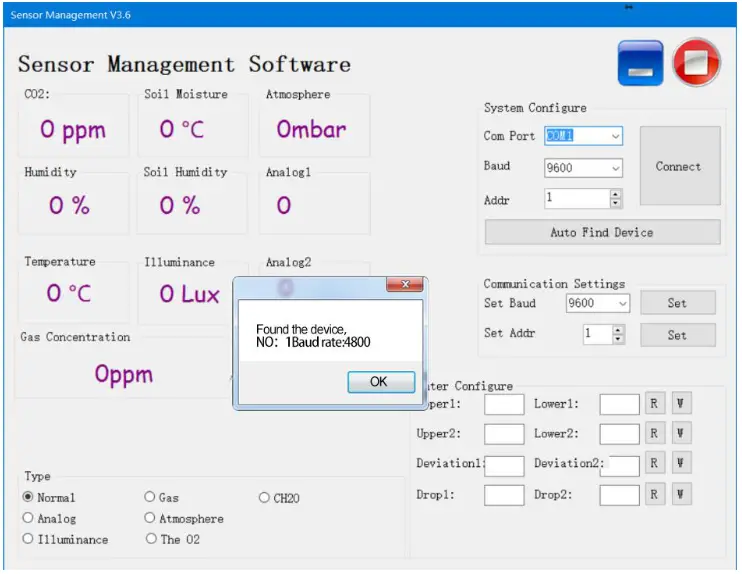Click the Analog1 reading 0

coord(283,205)
